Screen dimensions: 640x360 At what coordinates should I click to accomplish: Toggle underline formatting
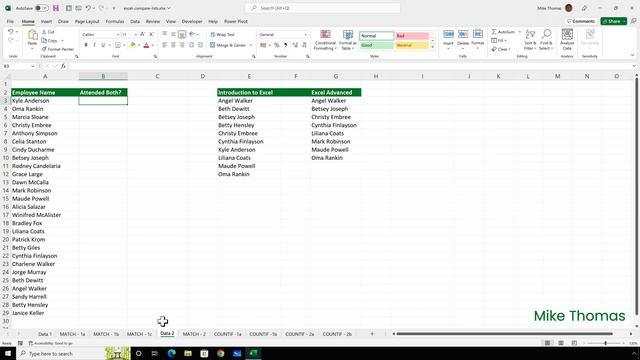click(103, 45)
